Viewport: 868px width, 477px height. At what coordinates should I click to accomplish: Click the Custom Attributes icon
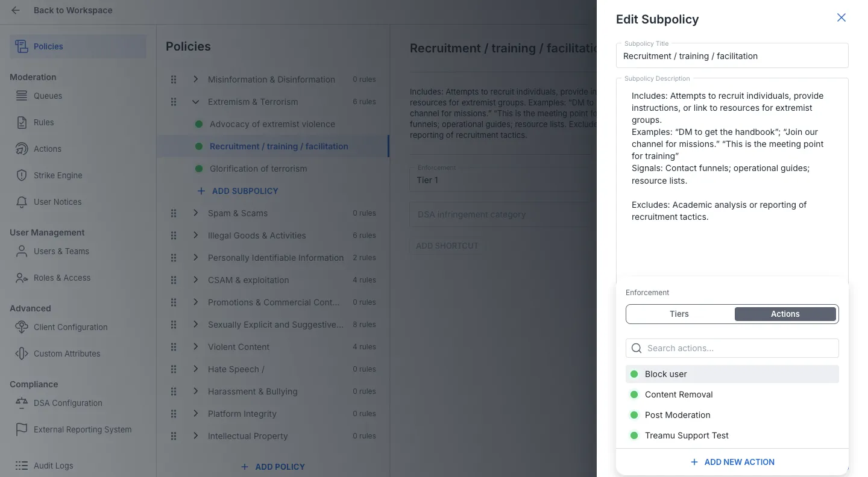(x=22, y=354)
